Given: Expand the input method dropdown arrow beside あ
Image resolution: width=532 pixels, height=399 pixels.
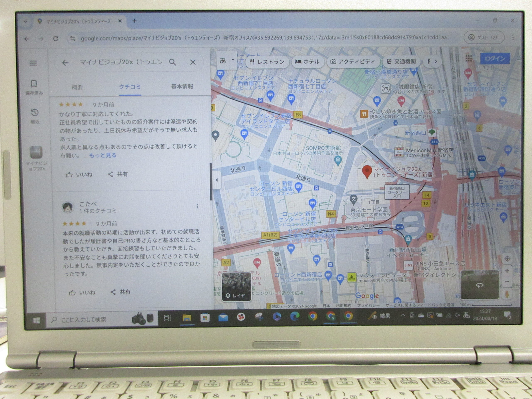Looking at the screenshot, I should point(233,59).
